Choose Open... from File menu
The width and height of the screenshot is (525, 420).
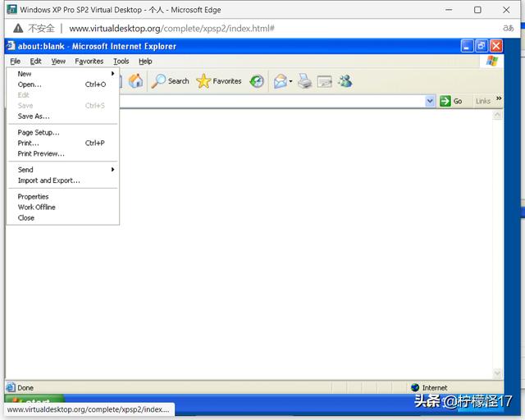63,84
